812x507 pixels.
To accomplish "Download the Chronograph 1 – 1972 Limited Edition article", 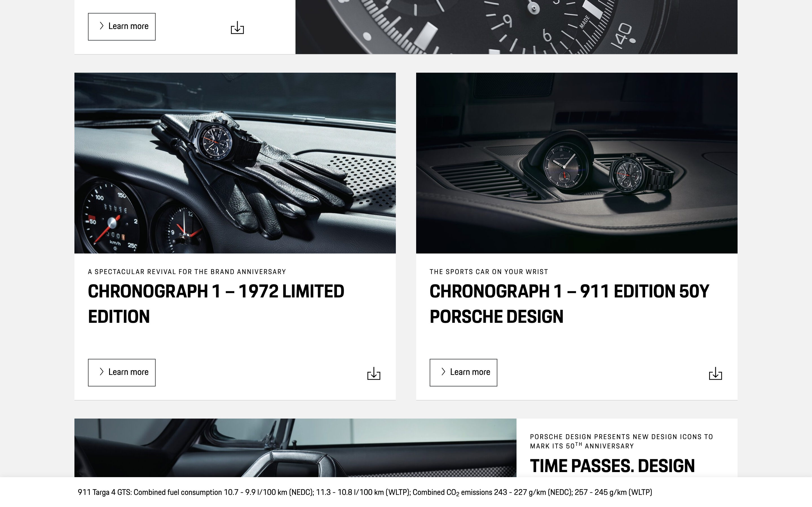I will pyautogui.click(x=374, y=373).
